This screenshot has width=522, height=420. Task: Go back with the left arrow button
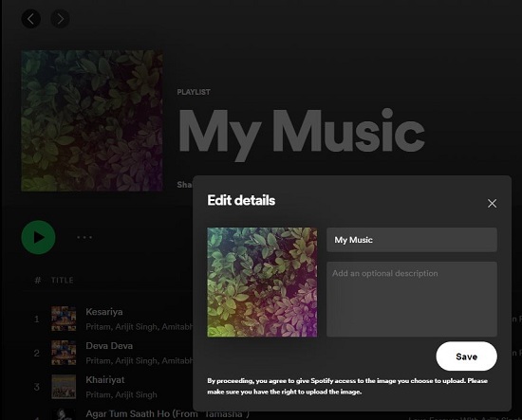(31, 19)
